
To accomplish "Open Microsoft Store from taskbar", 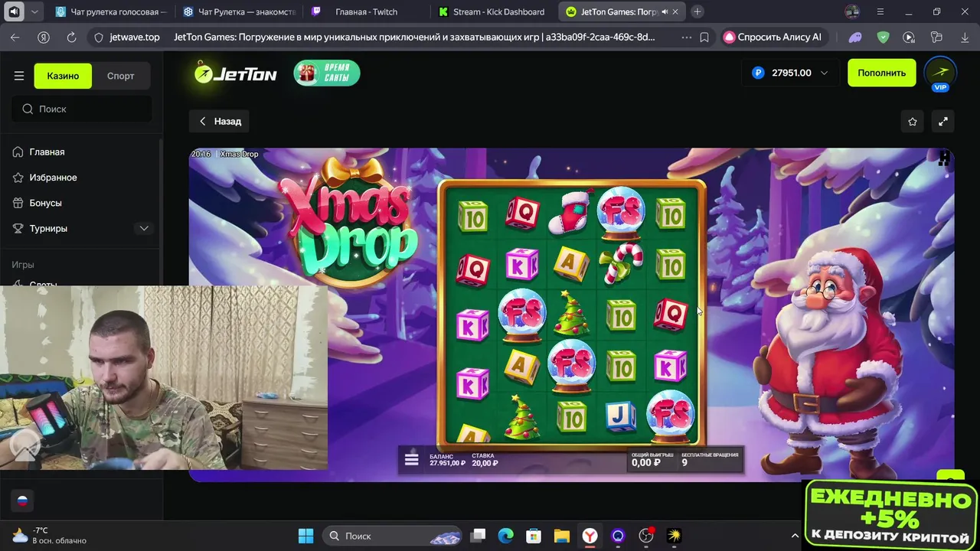I will pyautogui.click(x=534, y=536).
